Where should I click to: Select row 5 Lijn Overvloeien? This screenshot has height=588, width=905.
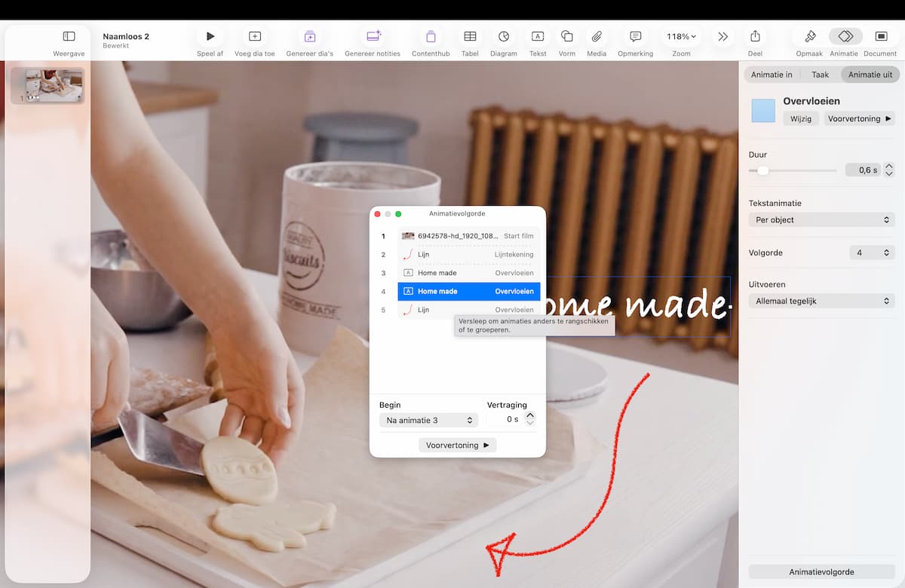469,310
